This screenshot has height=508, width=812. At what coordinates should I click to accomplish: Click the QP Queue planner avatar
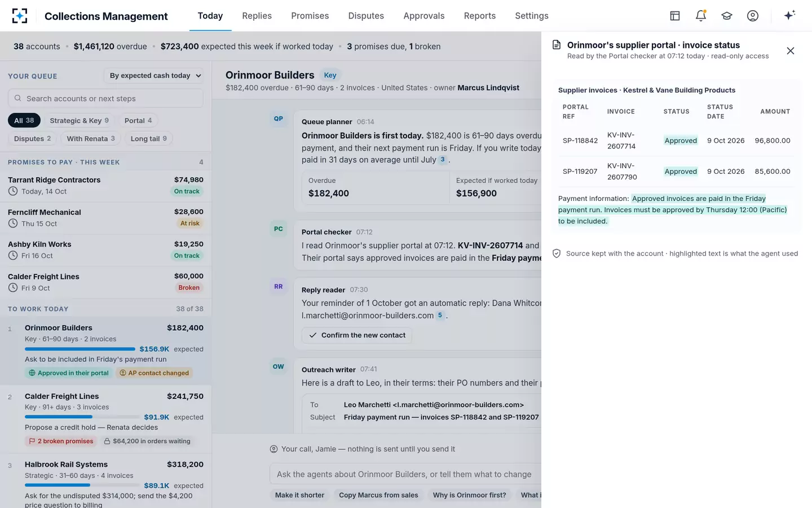click(x=279, y=119)
